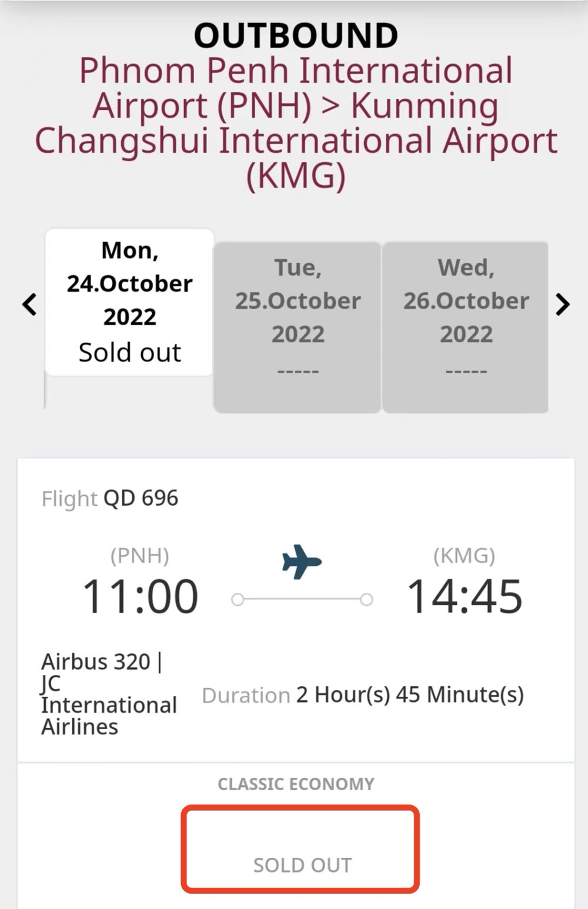Click the Airbus 320 JC International Airlines text

pyautogui.click(x=109, y=694)
